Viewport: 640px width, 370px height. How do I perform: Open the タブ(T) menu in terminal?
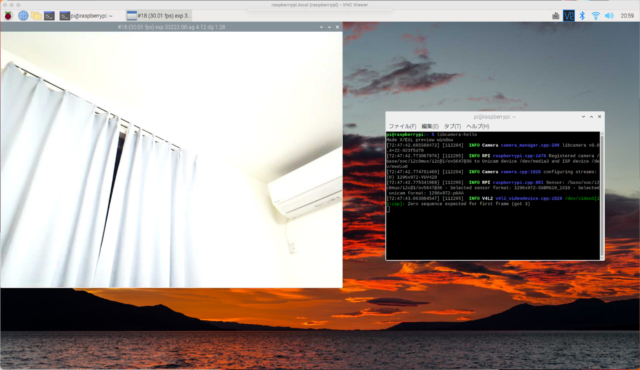452,126
